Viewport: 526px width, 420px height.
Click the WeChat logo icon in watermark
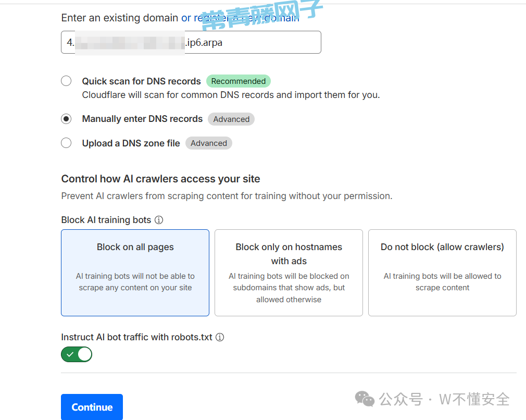(365, 399)
